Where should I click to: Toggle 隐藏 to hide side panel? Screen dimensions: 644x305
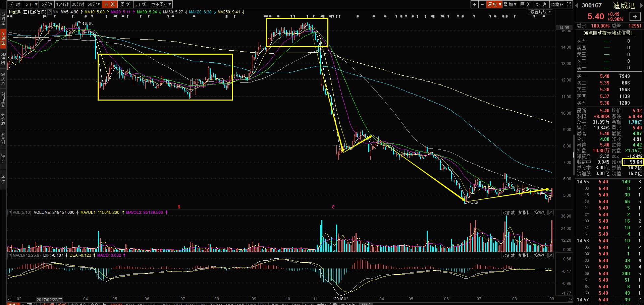point(557,4)
